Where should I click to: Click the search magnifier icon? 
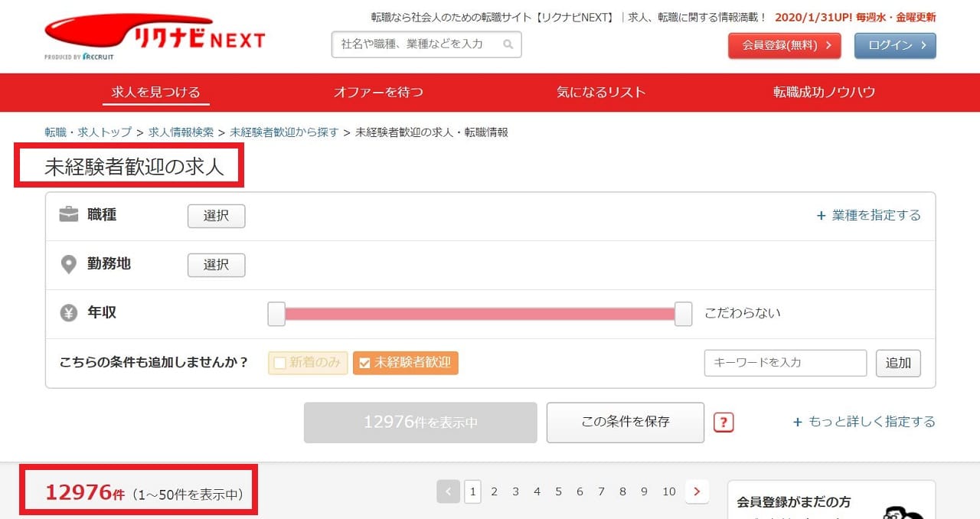click(x=508, y=44)
